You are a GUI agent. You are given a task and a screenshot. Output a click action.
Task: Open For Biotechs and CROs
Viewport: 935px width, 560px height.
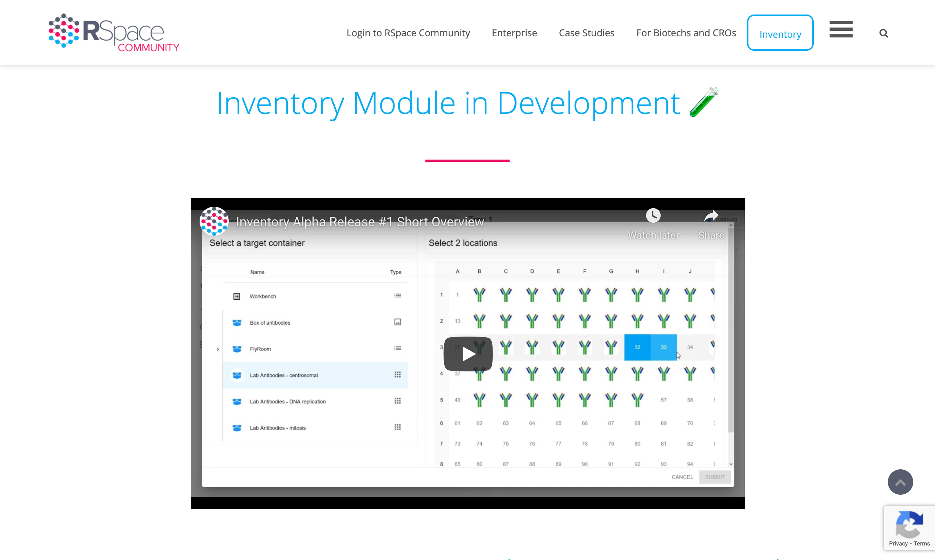(686, 33)
